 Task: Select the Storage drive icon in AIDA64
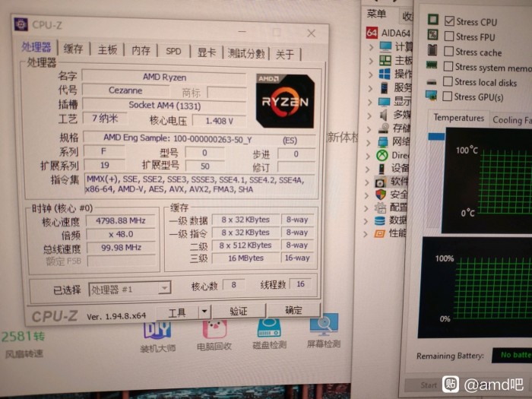tap(383, 128)
